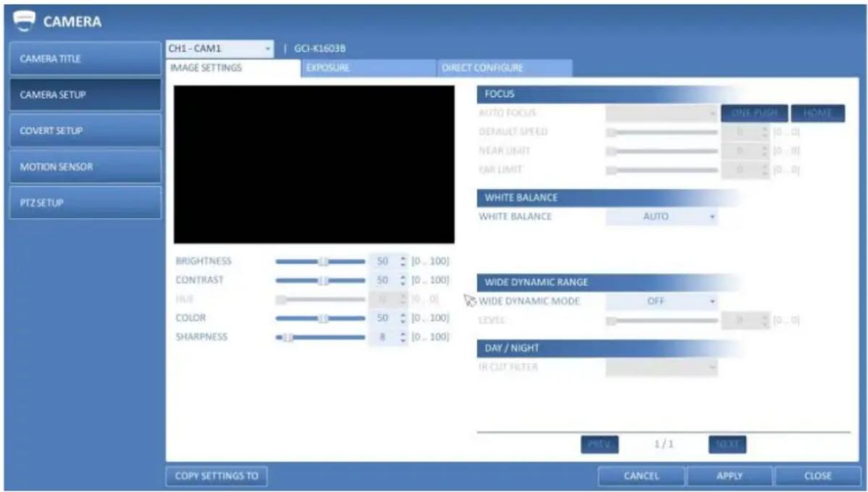The height and width of the screenshot is (492, 868).
Task: Click the ONE PUSH focus button
Action: pyautogui.click(x=754, y=114)
